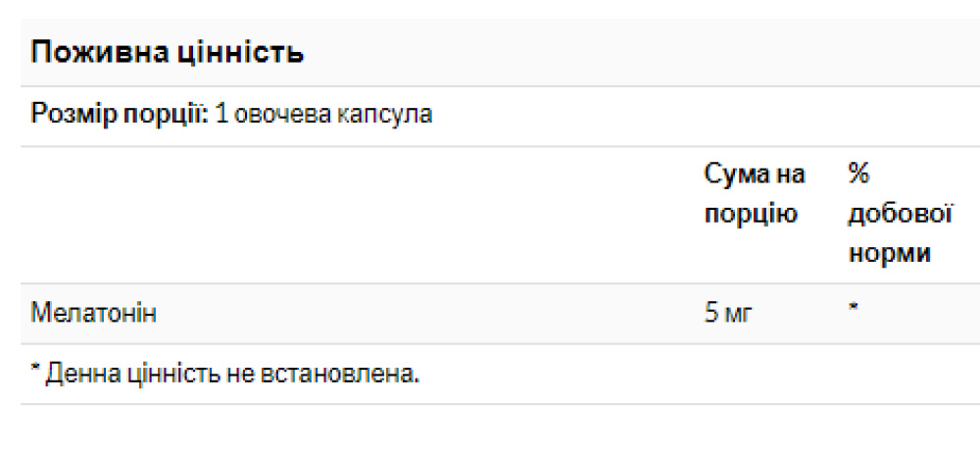Click the word 'норми' in the header
The width and height of the screenshot is (980, 455).
(x=889, y=253)
